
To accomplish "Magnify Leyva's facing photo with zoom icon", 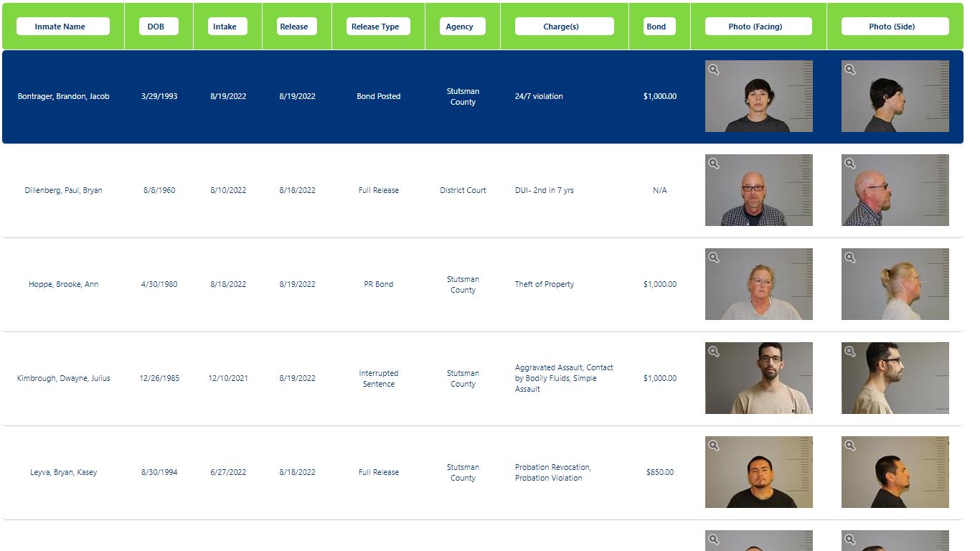I will point(714,446).
